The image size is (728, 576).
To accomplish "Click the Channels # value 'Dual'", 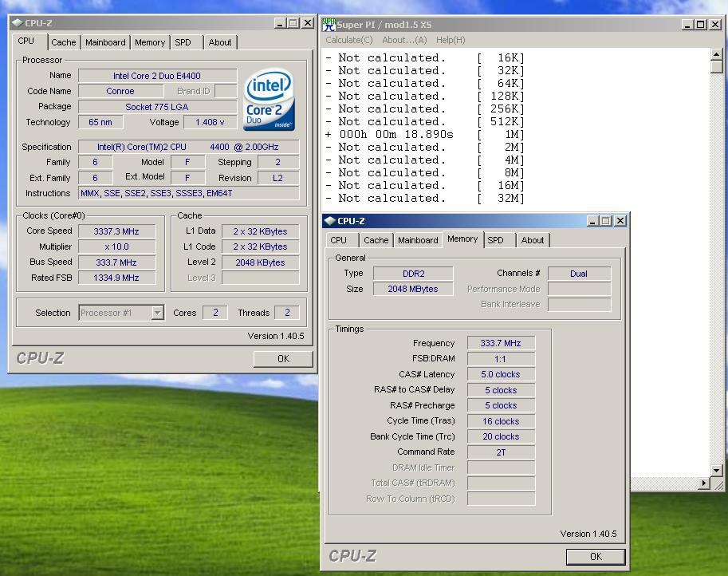I will point(579,274).
